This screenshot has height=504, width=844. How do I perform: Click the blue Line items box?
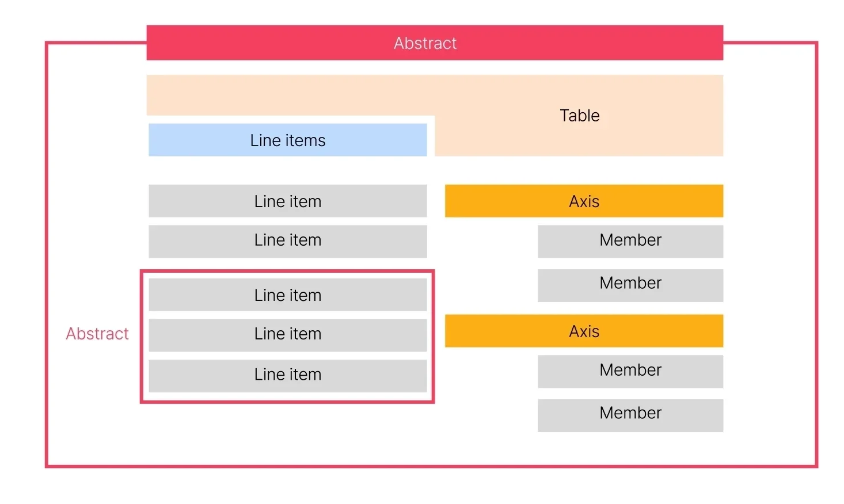point(287,140)
